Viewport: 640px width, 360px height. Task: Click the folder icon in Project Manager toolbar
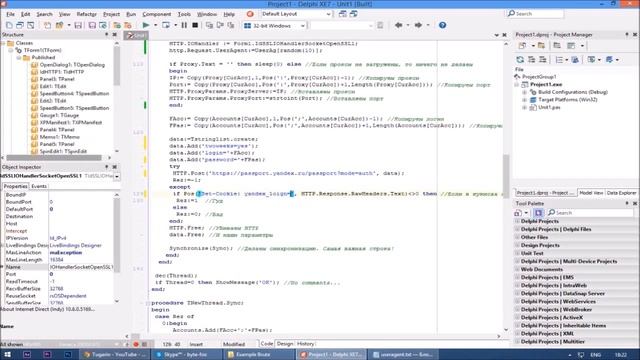pos(541,46)
